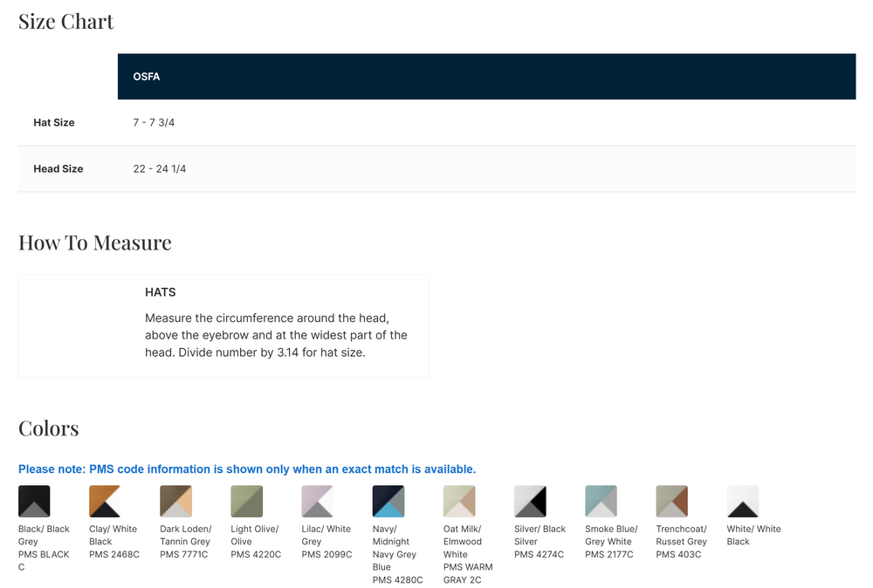
Task: Click the Head Size row label
Action: click(x=58, y=169)
